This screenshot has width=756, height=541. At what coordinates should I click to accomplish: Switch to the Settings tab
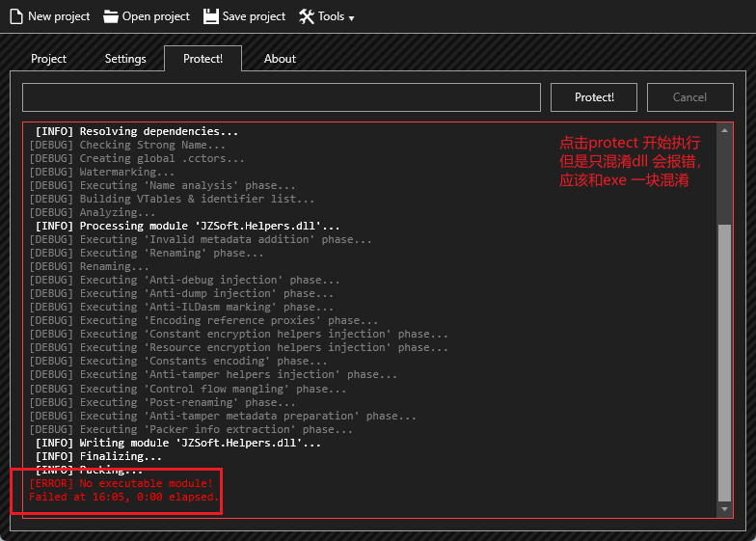(125, 59)
